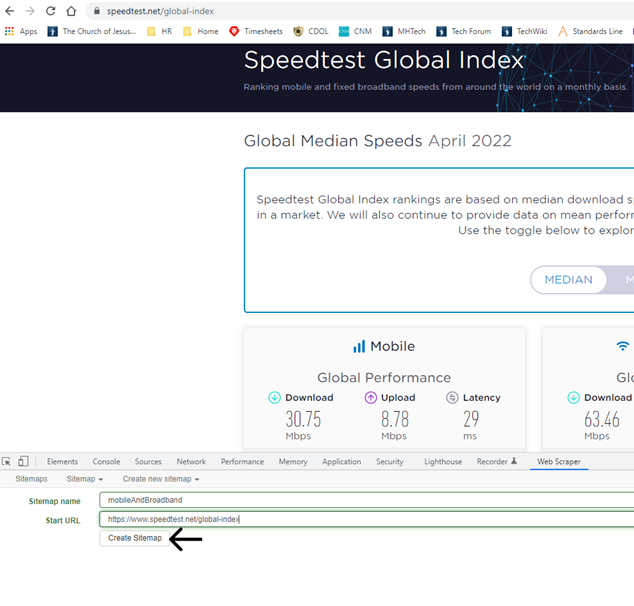This screenshot has height=606, width=634.
Task: Click the broadband Download arrow icon
Action: coord(573,398)
